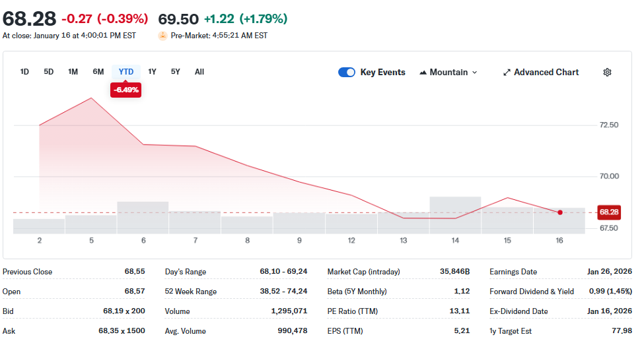The height and width of the screenshot is (345, 644).
Task: Toggle the Key Events switch
Action: 347,73
